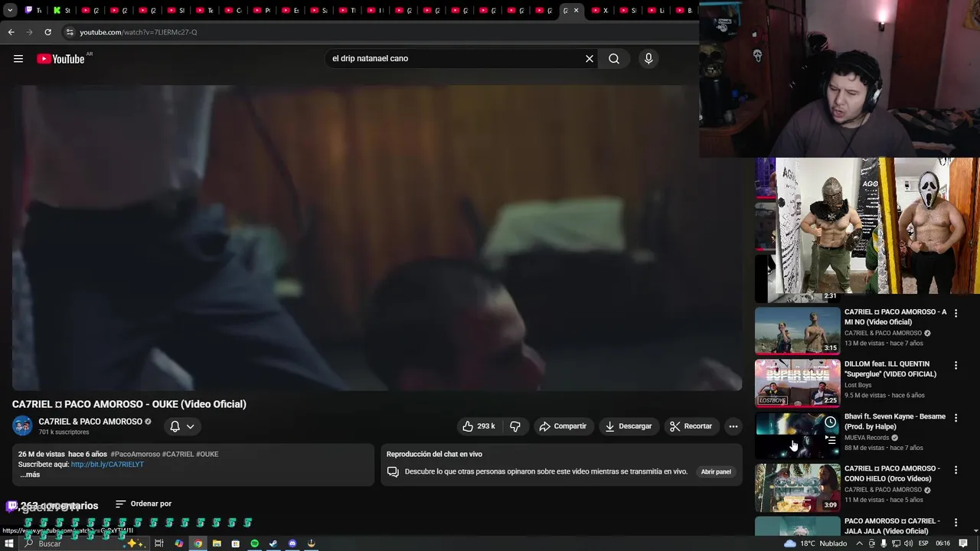
Task: Add Besame video to Watch Later clock icon
Action: pos(830,422)
